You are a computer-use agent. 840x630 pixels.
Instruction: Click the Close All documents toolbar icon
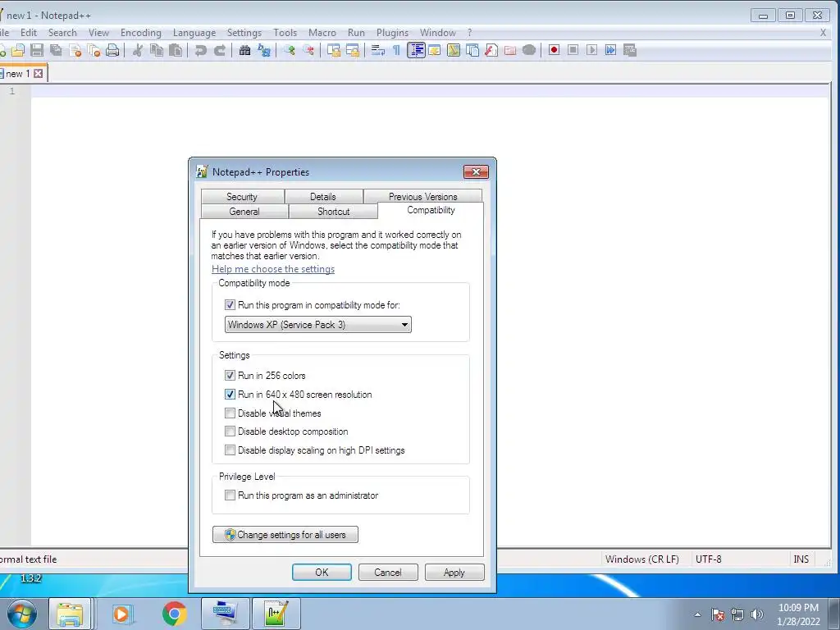point(94,50)
